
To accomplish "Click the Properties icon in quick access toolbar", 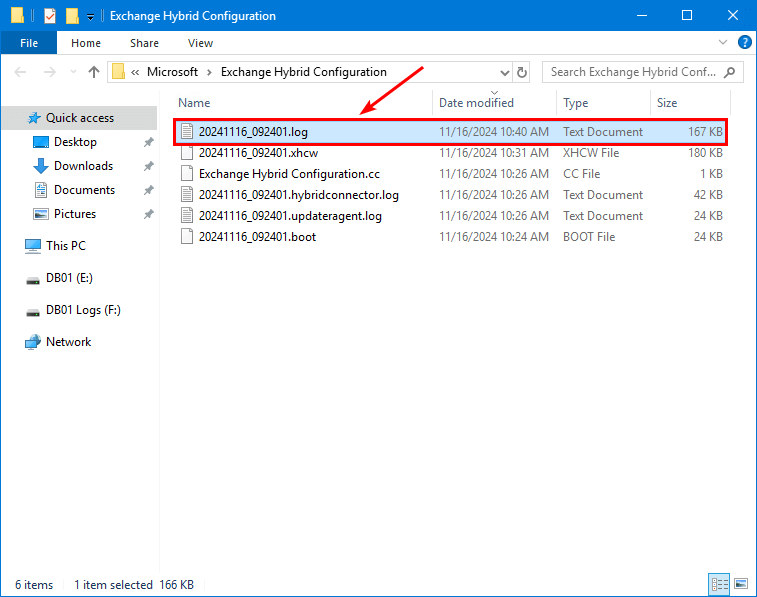I will coord(49,16).
